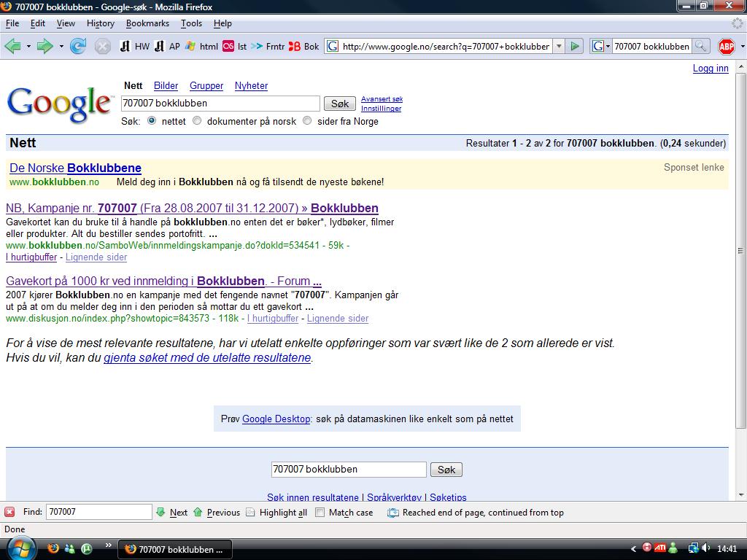The height and width of the screenshot is (560, 747).
Task: Open the Bok bookmark in toolbar
Action: [304, 46]
